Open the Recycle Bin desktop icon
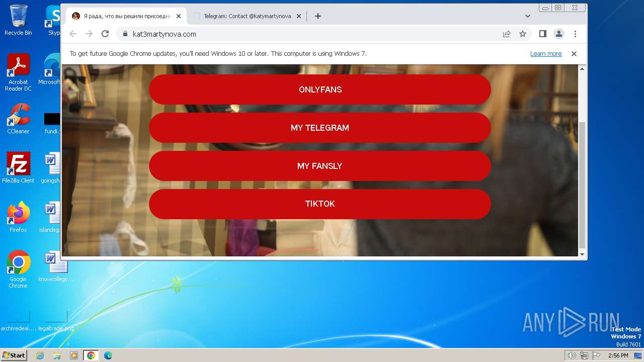 [18, 20]
